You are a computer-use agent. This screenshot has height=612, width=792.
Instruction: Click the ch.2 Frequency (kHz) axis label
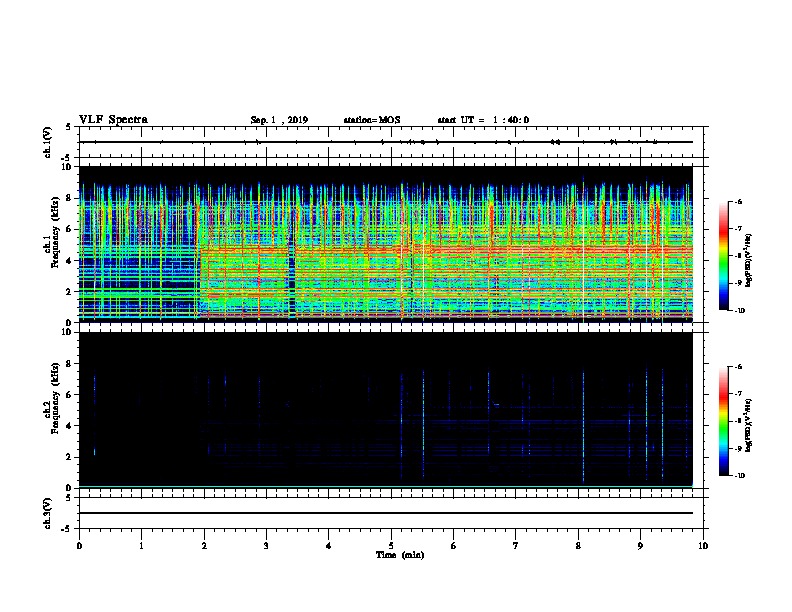pyautogui.click(x=56, y=399)
